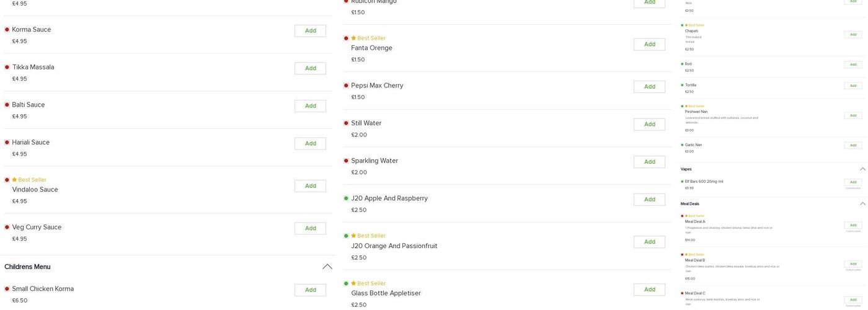
Task: Click the Best Seller star above Vindaloo Sauce
Action: tap(14, 180)
